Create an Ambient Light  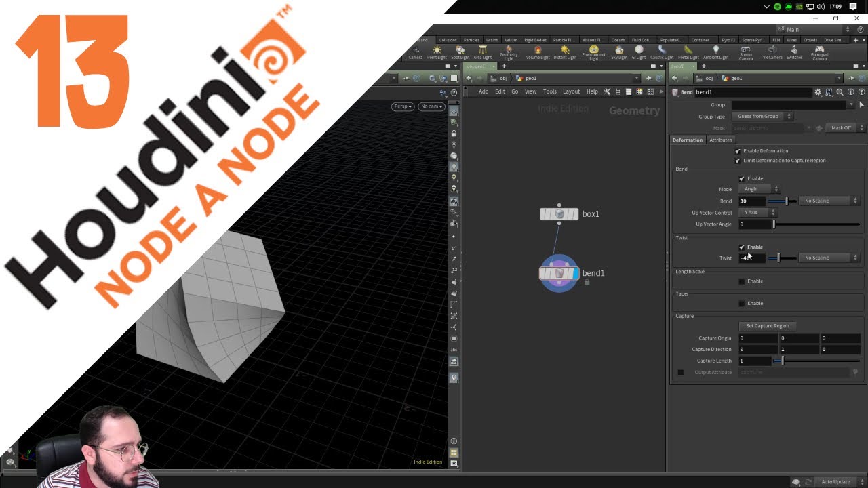tap(715, 52)
